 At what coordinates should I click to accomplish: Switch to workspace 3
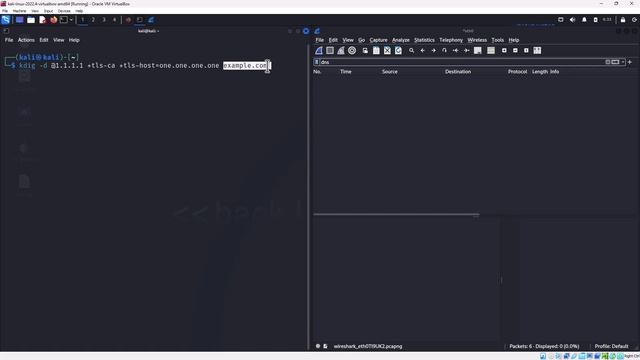pyautogui.click(x=104, y=20)
